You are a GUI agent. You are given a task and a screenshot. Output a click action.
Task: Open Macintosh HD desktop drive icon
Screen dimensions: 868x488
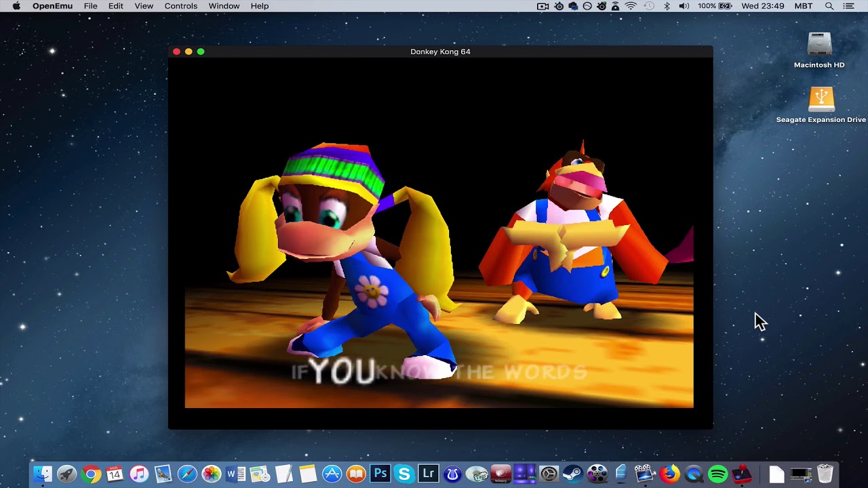[819, 45]
